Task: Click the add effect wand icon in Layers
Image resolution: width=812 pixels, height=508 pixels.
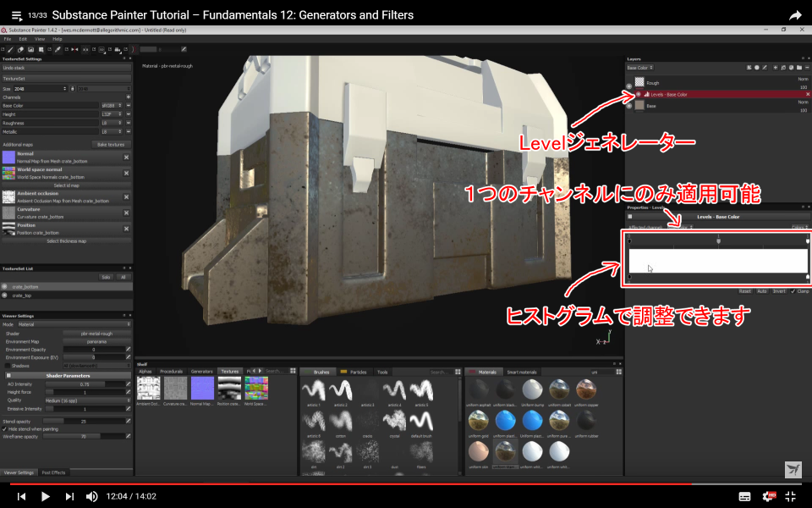Action: point(749,68)
